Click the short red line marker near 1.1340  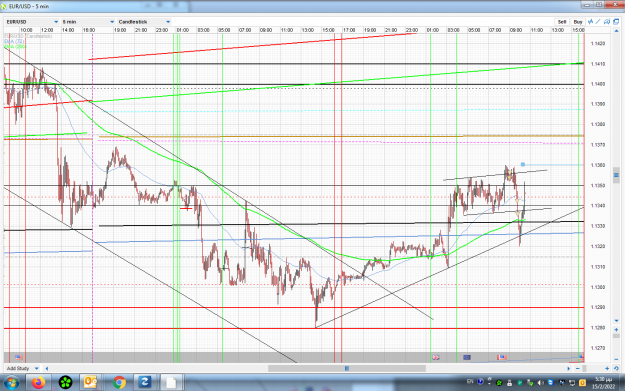pos(186,208)
